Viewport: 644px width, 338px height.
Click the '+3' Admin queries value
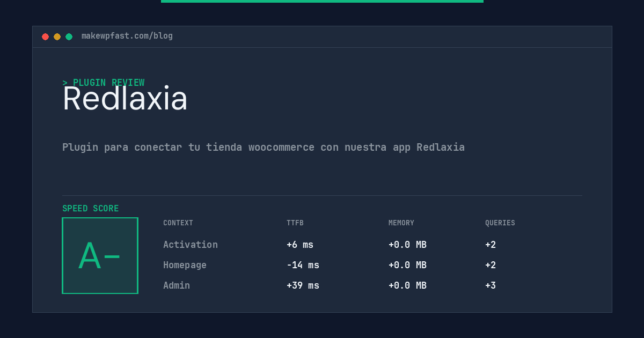tap(491, 285)
